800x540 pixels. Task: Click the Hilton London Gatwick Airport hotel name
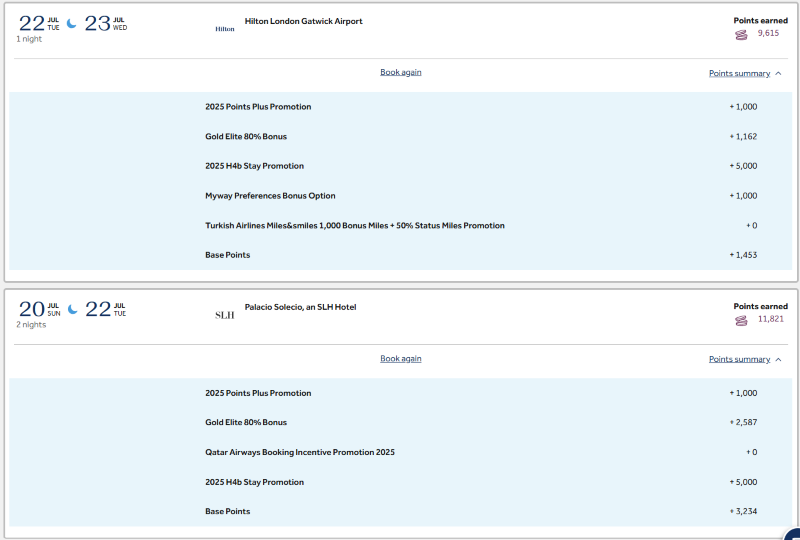click(x=304, y=21)
